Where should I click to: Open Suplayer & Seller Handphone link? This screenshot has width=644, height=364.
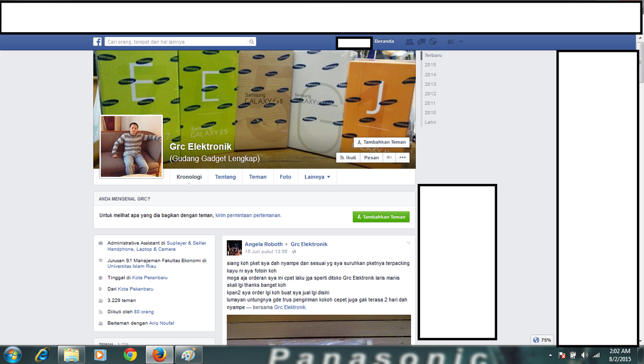click(156, 246)
